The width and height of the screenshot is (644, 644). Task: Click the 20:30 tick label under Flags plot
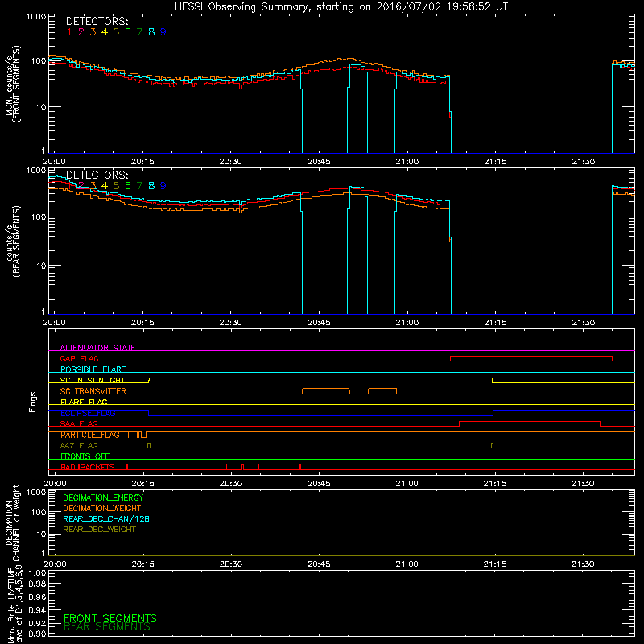click(x=231, y=484)
